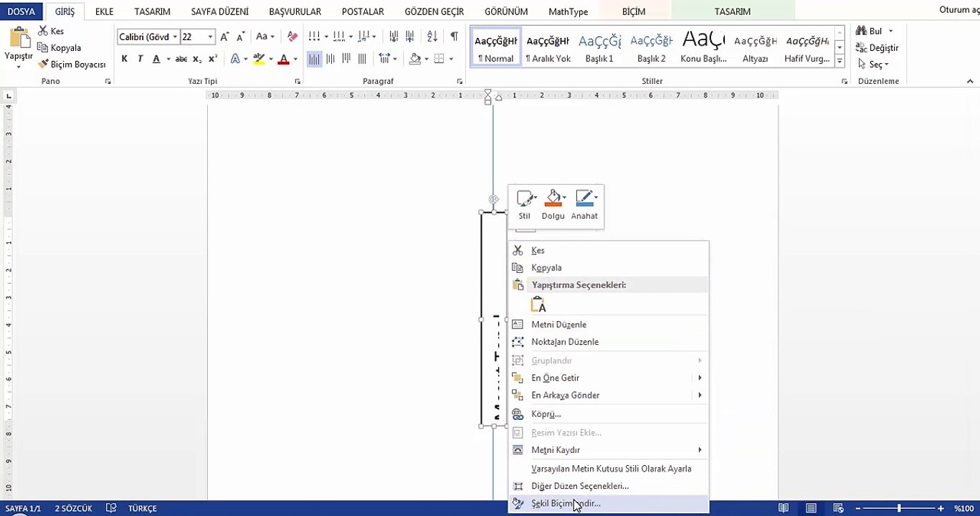Click the zoom slider in status bar

click(x=899, y=508)
